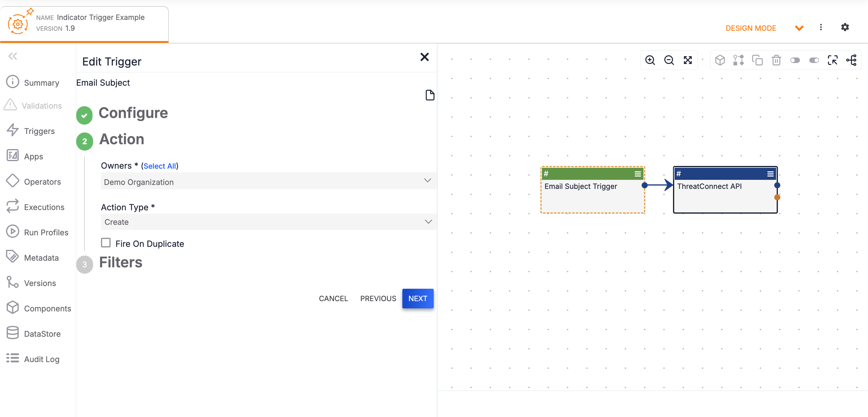This screenshot has height=417, width=868.
Task: Click the output connector on Email Subject Trigger
Action: [644, 185]
